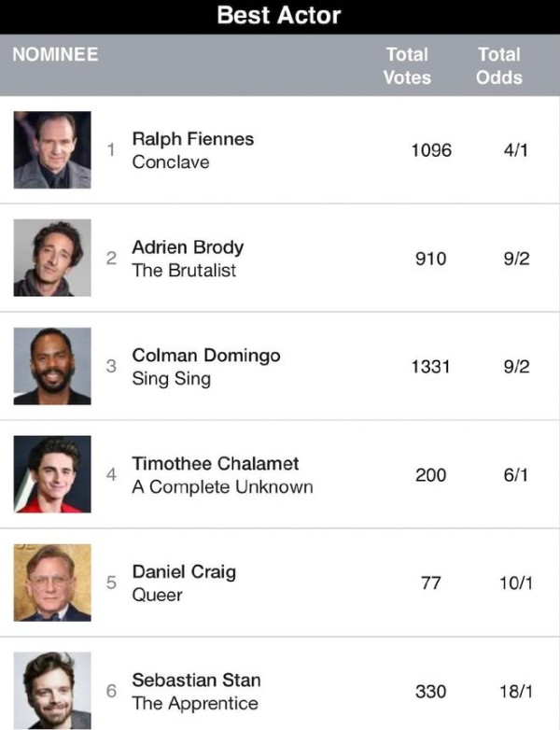Click the 1331 votes for Colman Domingo

[x=430, y=367]
